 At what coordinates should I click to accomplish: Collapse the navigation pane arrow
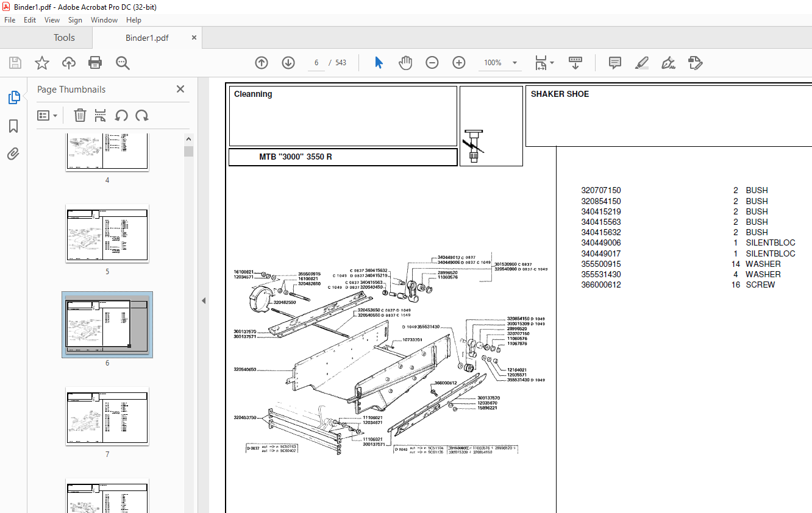tap(204, 300)
